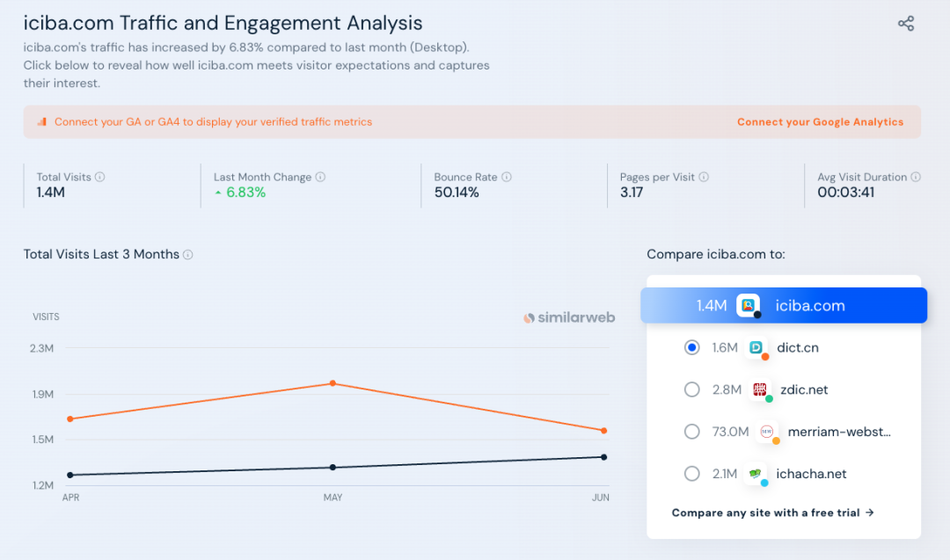Click the Last Month Change info icon
Screen dimensions: 950x560
[320, 177]
